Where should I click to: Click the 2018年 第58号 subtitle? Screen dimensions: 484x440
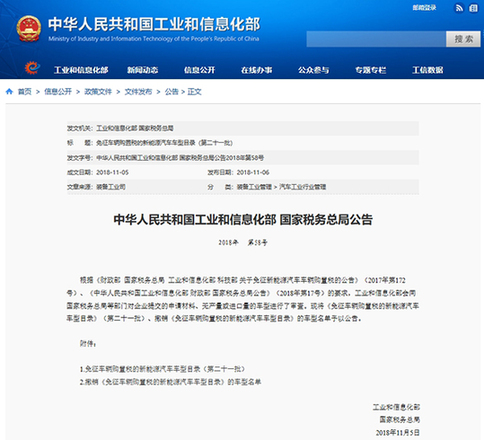tap(243, 242)
